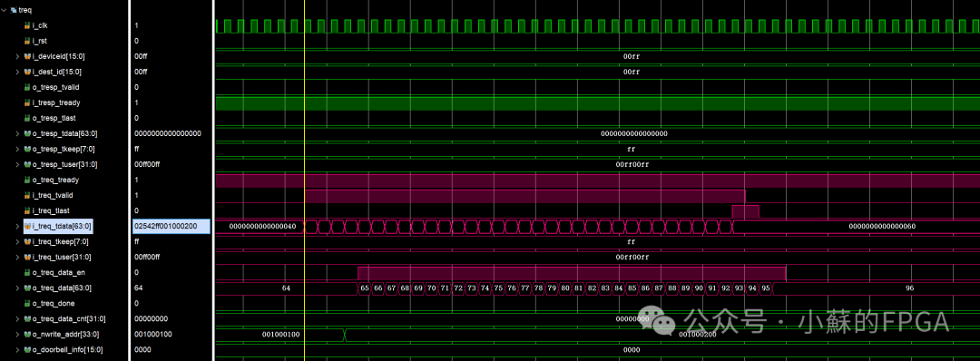Select the o_treq_done signal name
The height and width of the screenshot is (361, 980).
[x=54, y=304]
